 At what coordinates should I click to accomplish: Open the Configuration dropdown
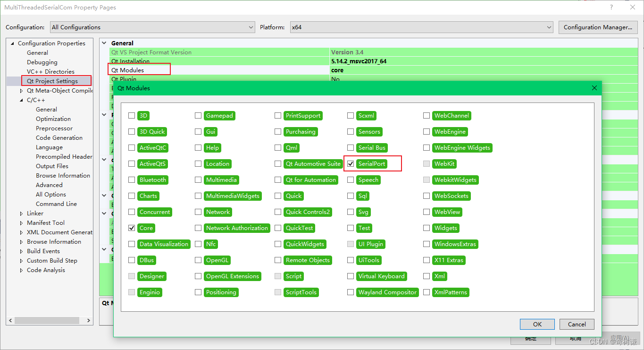coord(152,27)
